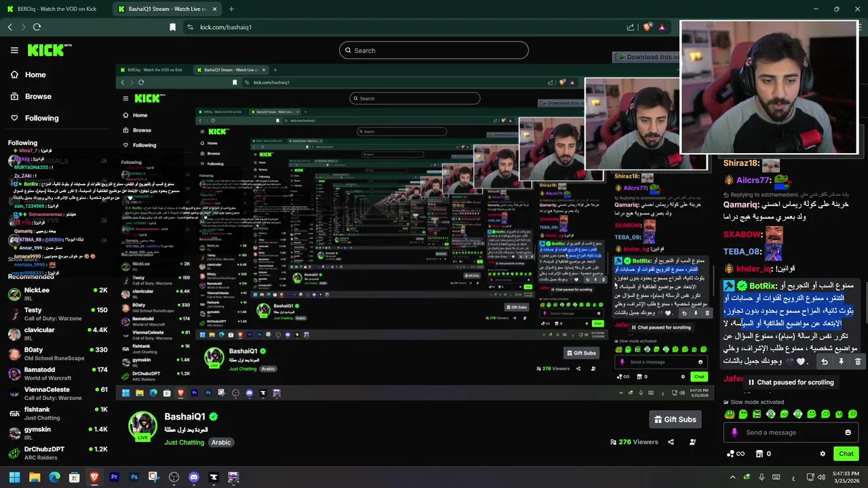This screenshot has width=868, height=488.
Task: Open the Windows Start menu
Action: pos(14,477)
